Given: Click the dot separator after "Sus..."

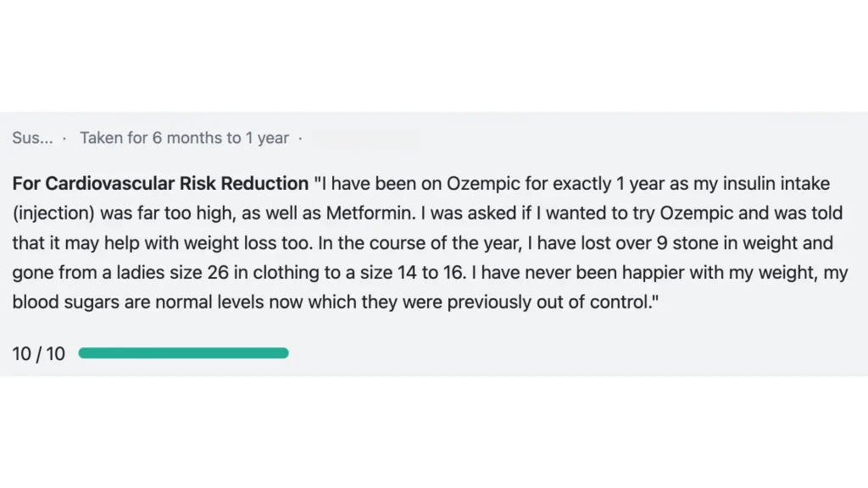Looking at the screenshot, I should click(x=65, y=138).
